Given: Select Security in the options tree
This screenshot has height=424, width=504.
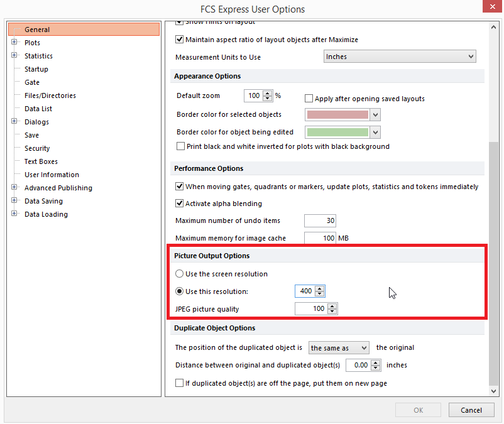Looking at the screenshot, I should (37, 148).
